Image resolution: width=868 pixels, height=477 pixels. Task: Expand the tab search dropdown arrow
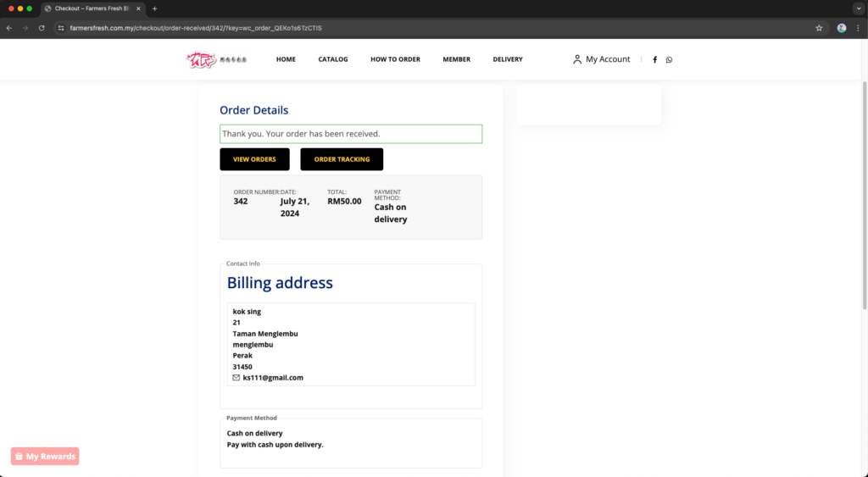point(854,8)
